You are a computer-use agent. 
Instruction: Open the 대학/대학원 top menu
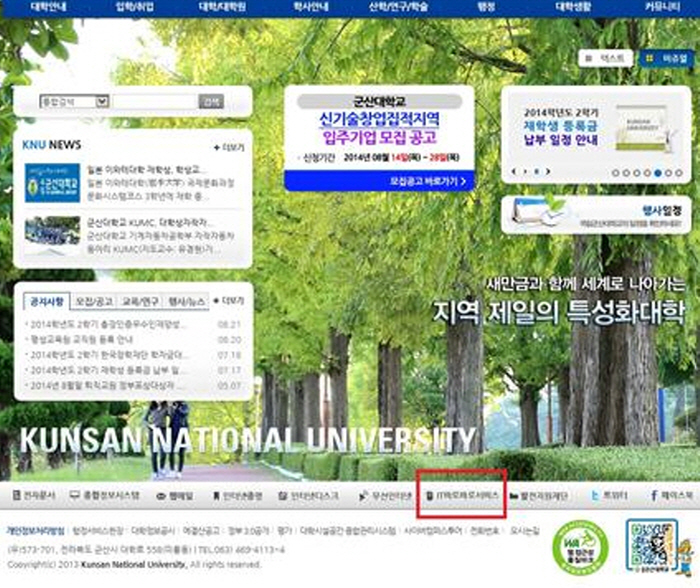coord(222,7)
